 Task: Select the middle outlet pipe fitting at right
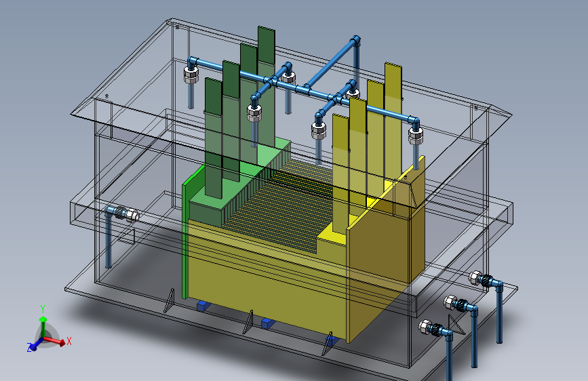tap(460, 304)
